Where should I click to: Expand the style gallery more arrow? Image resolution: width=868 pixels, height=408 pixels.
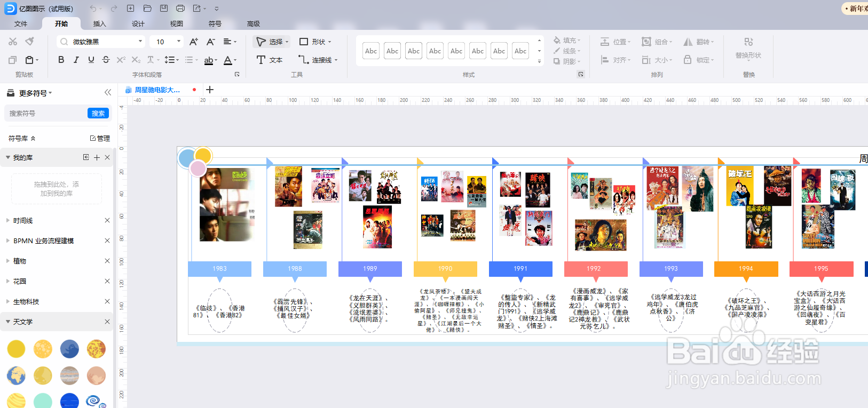point(539,61)
